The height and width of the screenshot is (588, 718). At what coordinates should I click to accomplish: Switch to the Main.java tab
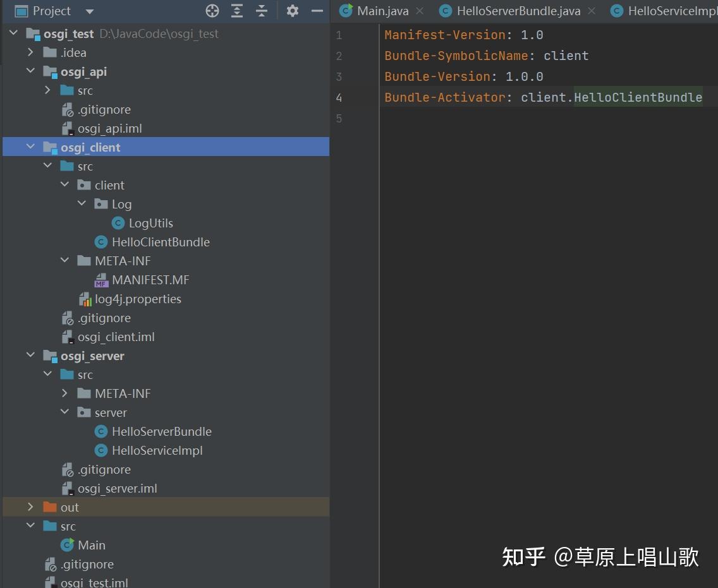382,11
